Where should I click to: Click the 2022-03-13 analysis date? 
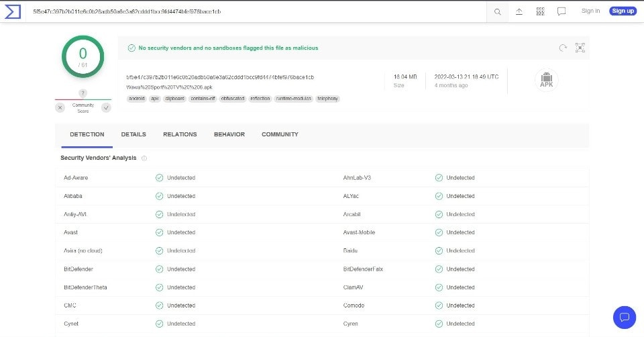[x=467, y=77]
